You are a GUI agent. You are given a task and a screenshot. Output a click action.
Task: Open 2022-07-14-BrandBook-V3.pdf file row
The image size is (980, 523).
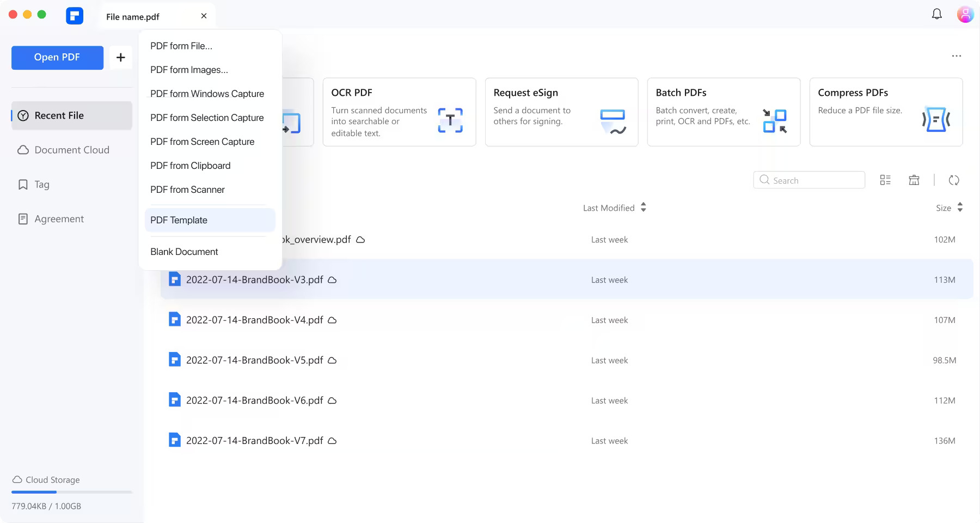(566, 279)
